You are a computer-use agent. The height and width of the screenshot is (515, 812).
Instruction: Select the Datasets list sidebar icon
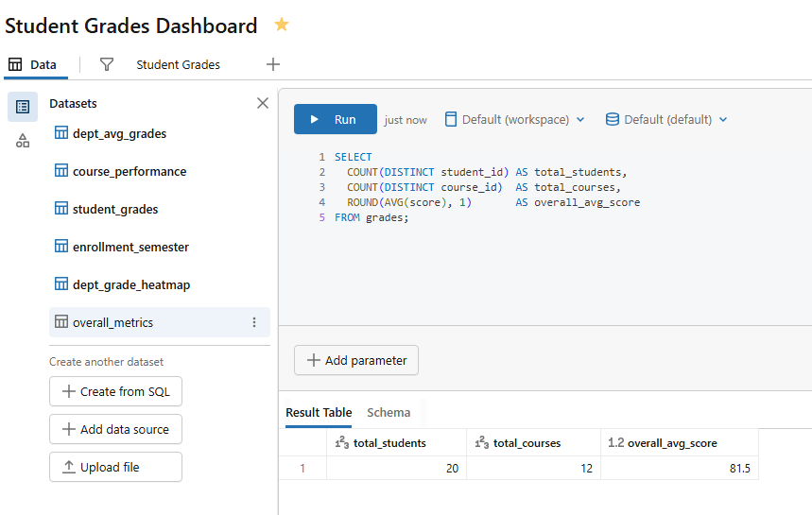coord(23,107)
